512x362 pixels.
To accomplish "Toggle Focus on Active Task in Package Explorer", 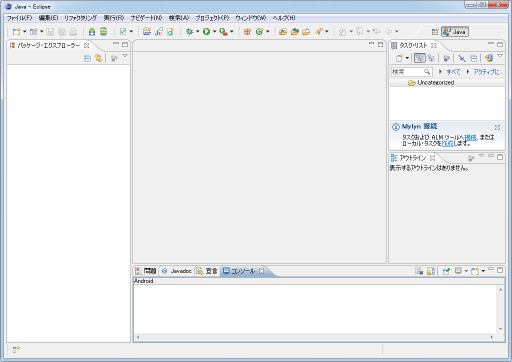I will 114,59.
